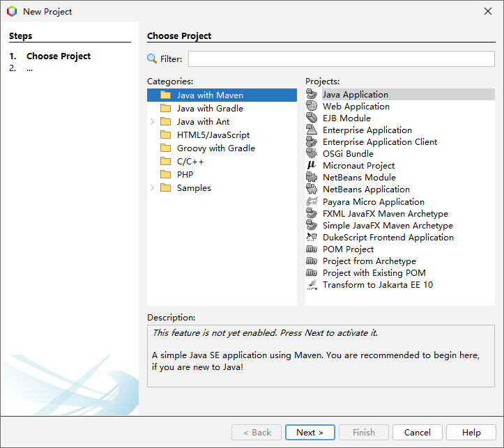This screenshot has width=504, height=448.
Task: Cancel the New Project dialog
Action: tap(418, 433)
